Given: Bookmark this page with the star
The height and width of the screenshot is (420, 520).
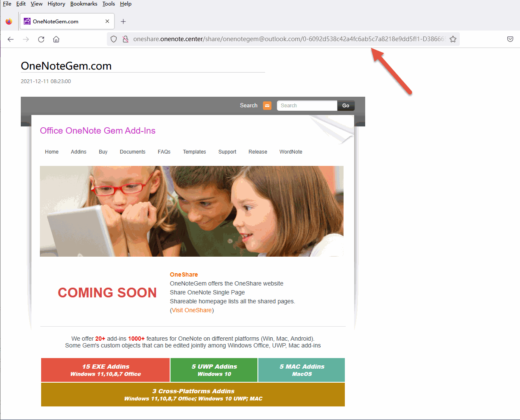Looking at the screenshot, I should tap(453, 39).
